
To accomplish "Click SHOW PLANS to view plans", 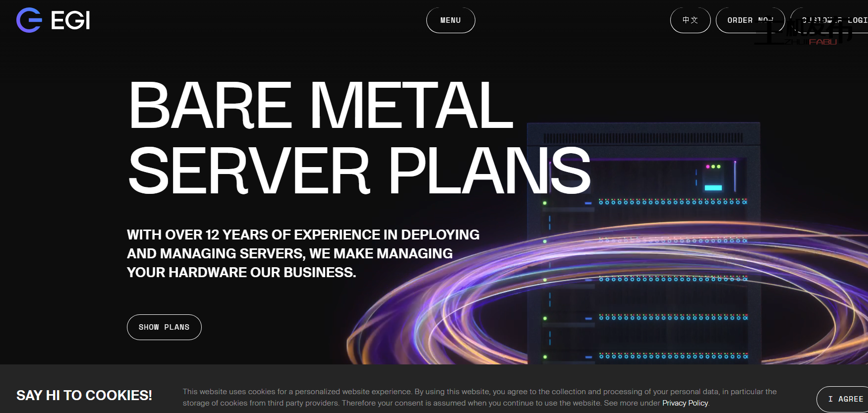I will point(164,327).
